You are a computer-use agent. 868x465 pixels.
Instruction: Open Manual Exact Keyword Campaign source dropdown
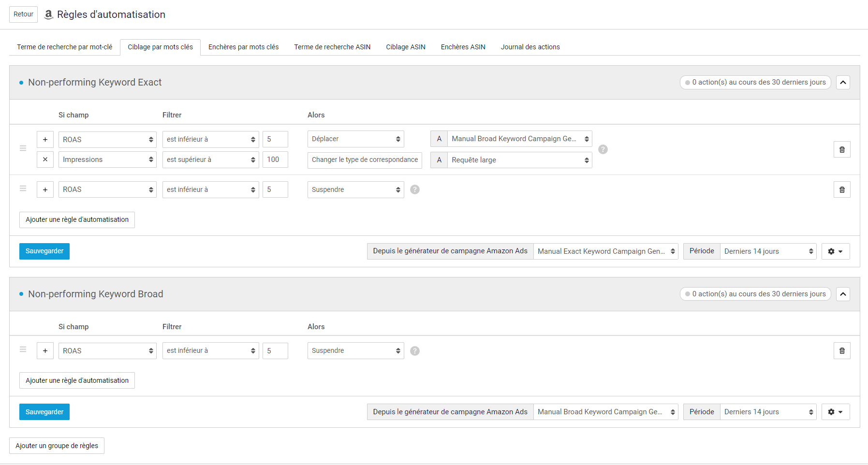[x=606, y=251]
